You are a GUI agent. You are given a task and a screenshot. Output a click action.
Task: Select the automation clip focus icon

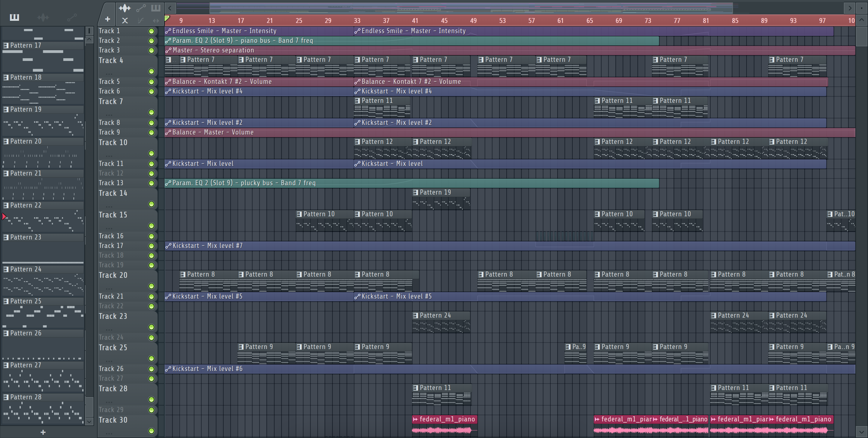141,8
